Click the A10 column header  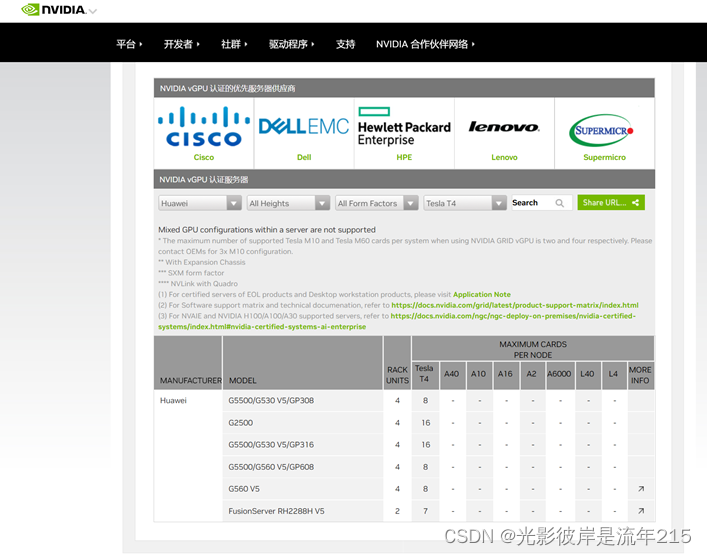pos(478,374)
